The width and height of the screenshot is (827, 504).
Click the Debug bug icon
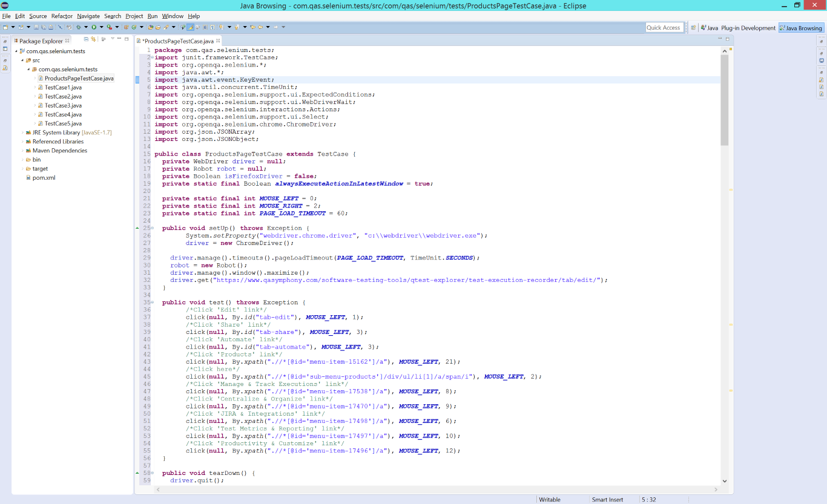pyautogui.click(x=79, y=27)
